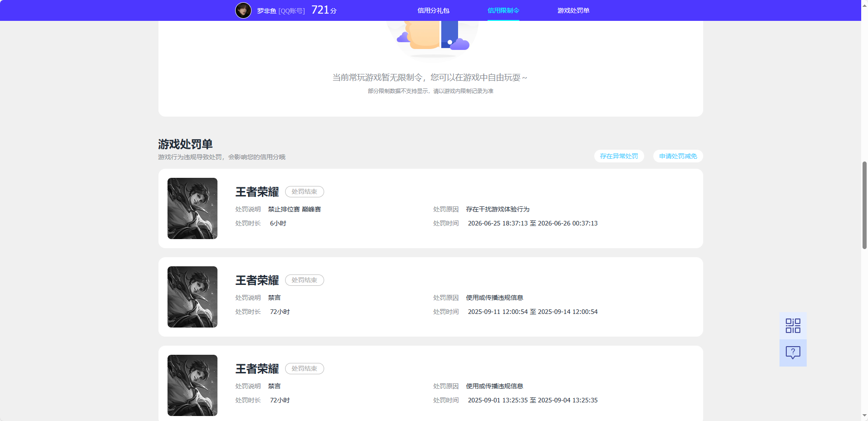Click the 当前常玩游戏暂无限制令 message
Screen dimensions: 868x421
(x=430, y=78)
